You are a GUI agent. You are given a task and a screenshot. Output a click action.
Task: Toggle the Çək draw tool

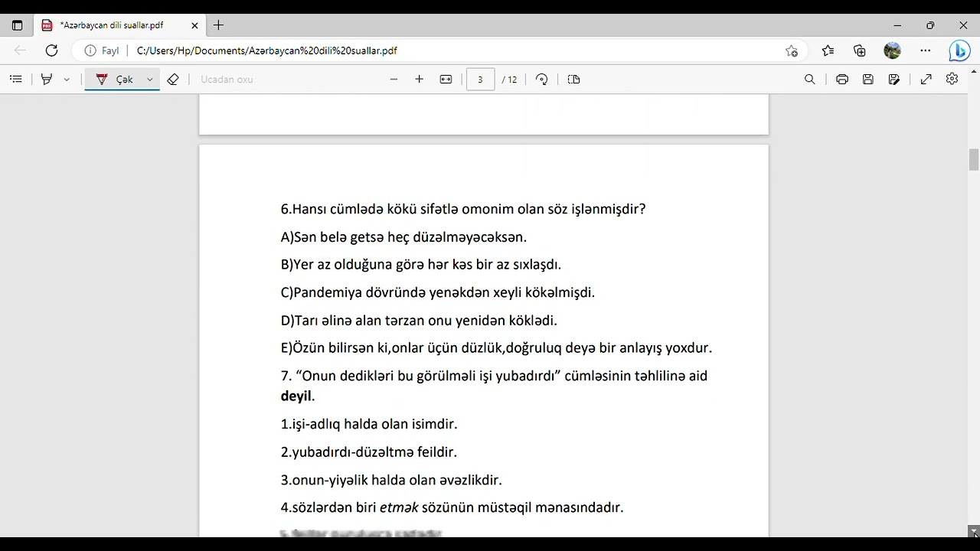[x=114, y=79]
